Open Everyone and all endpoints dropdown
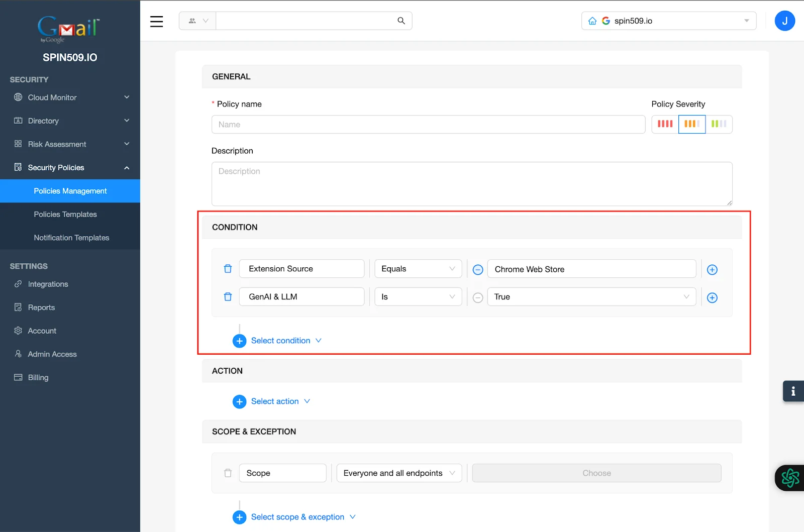The width and height of the screenshot is (804, 532). pyautogui.click(x=398, y=473)
